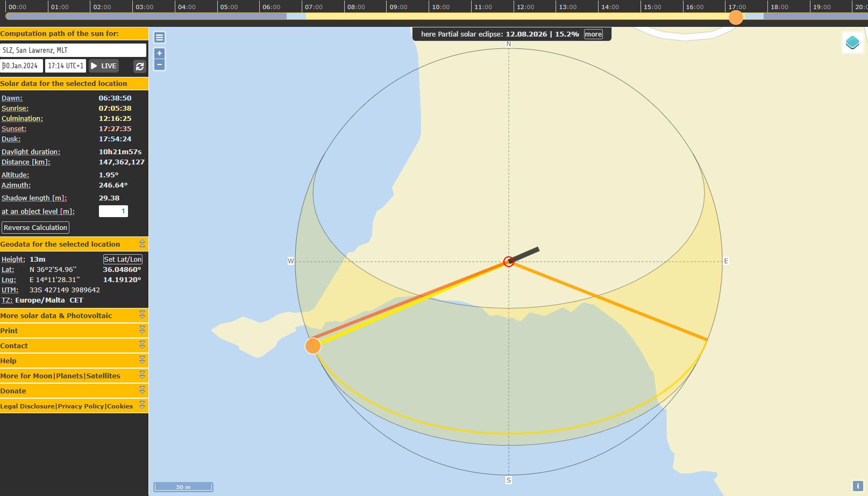The height and width of the screenshot is (496, 868).
Task: Open the map hamburger menu icon
Action: click(159, 38)
